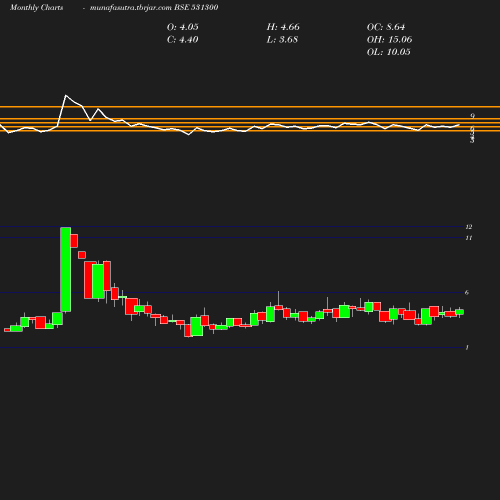Image resolution: width=500 pixels, height=500 pixels.
Task: Click the tallest green candlestick reaching 12
Action: (66, 269)
